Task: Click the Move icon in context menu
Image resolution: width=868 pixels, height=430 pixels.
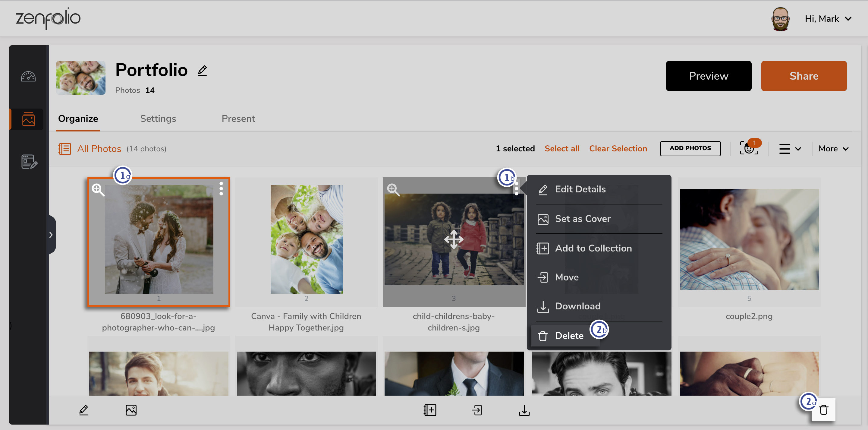Action: (x=543, y=277)
